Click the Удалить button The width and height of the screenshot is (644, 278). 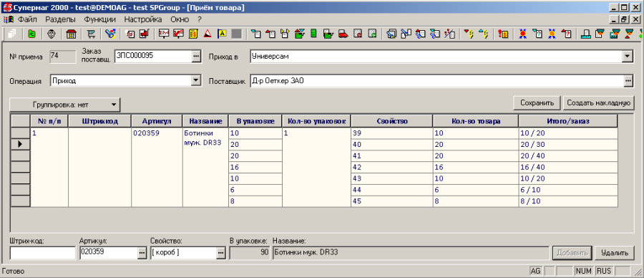tap(615, 253)
